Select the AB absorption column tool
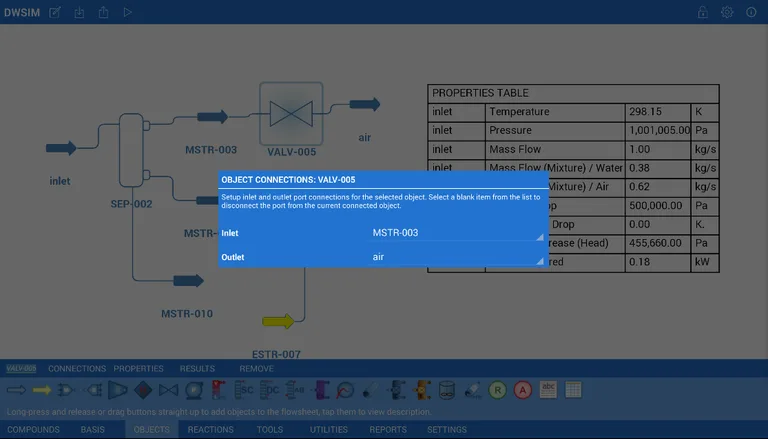Image resolution: width=768 pixels, height=439 pixels. 295,390
